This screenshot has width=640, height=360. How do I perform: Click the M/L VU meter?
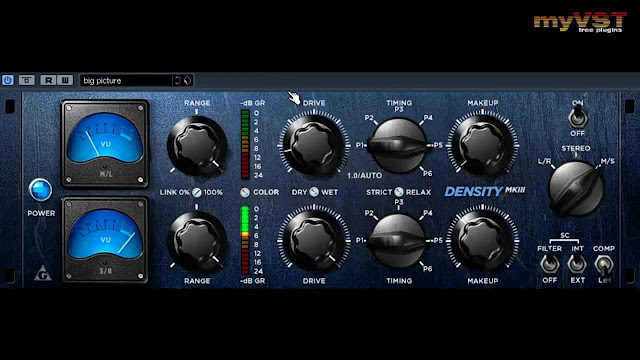105,144
